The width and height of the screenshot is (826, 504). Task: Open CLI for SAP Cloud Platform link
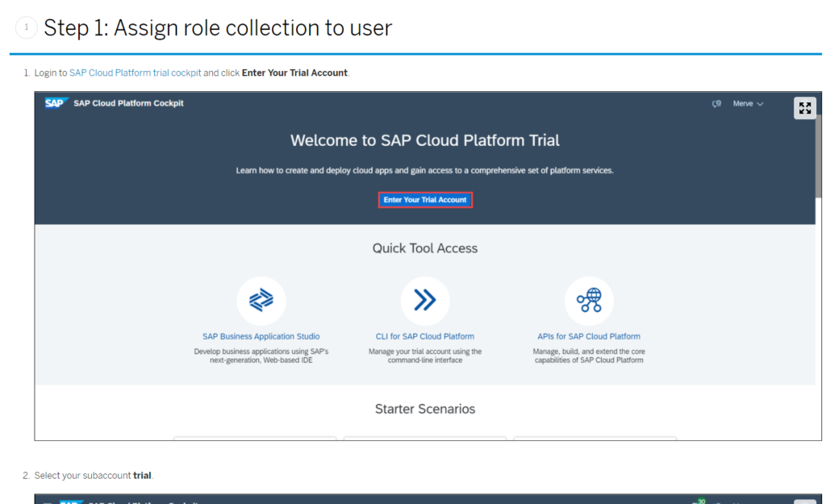tap(424, 336)
